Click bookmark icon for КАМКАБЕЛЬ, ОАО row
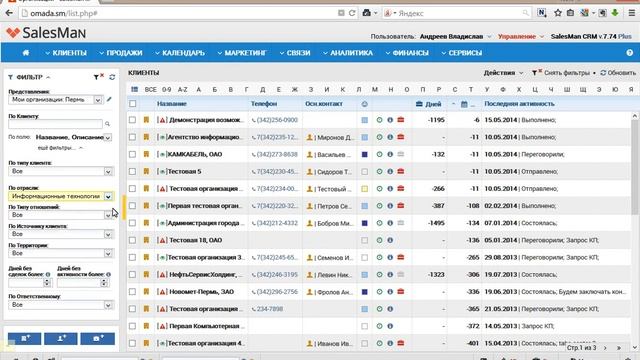Viewport: 640px width, 360px height. pos(146,154)
